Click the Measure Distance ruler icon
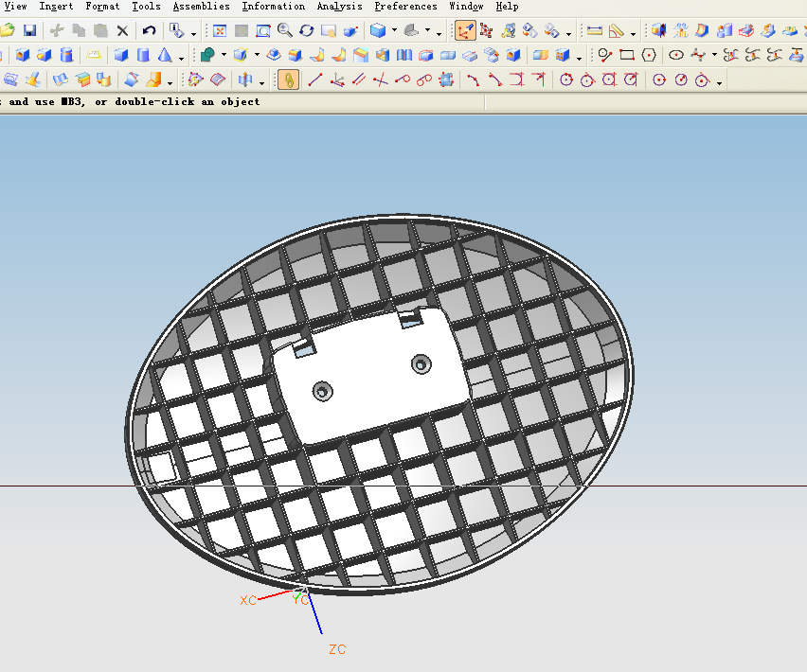This screenshot has height=672, width=807. [x=595, y=31]
